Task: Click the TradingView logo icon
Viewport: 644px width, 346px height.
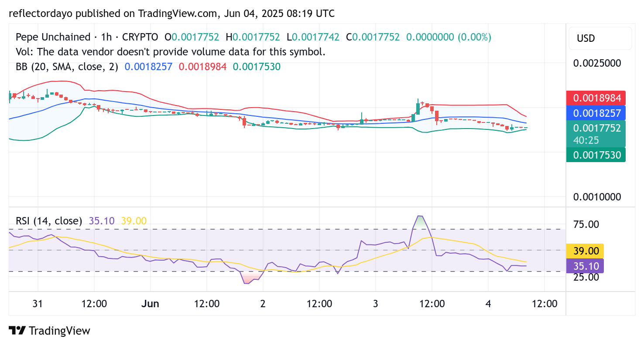Action: [x=17, y=331]
